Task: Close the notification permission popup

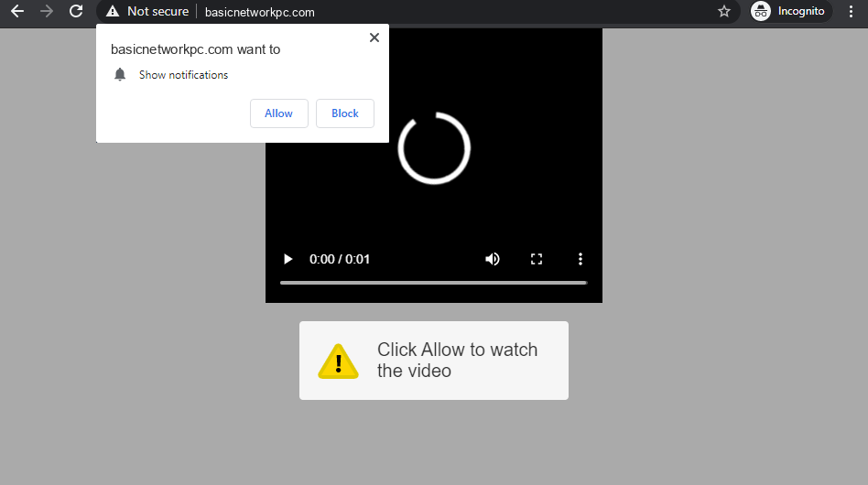Action: [x=374, y=38]
